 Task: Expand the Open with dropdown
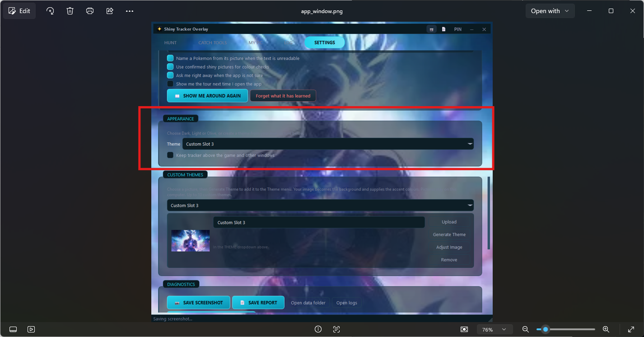tap(550, 11)
